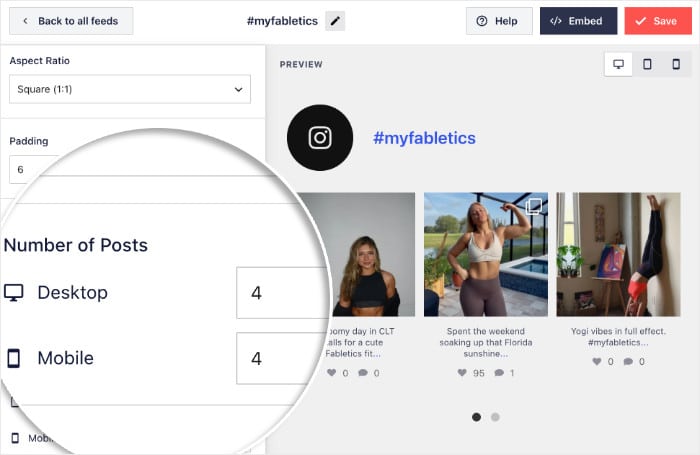Click comment icon under the CLT post
Screen dimensions: 700x455
point(363,372)
